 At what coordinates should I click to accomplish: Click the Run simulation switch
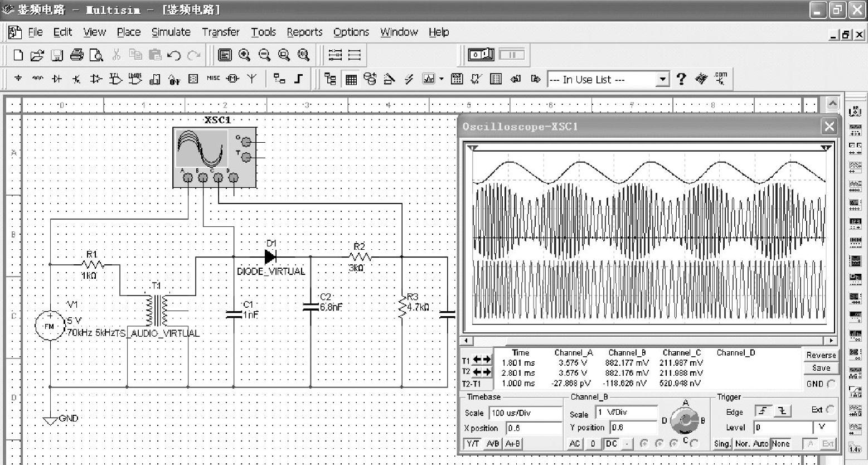(x=481, y=55)
